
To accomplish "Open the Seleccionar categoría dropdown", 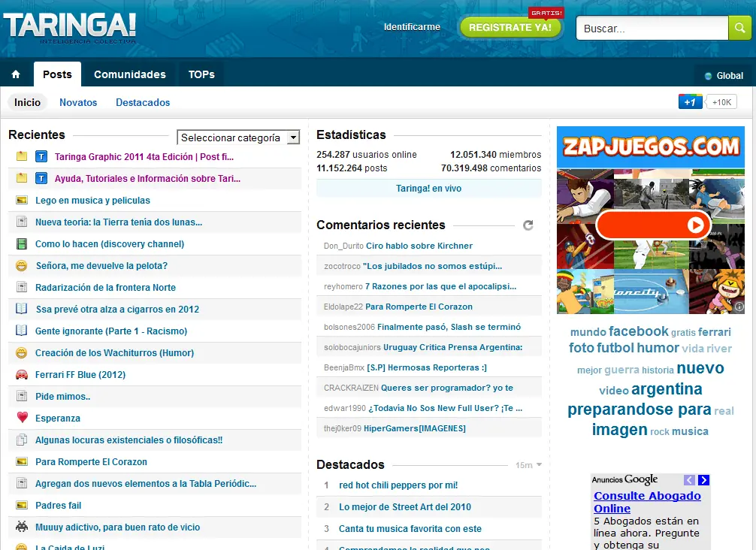I will point(238,137).
